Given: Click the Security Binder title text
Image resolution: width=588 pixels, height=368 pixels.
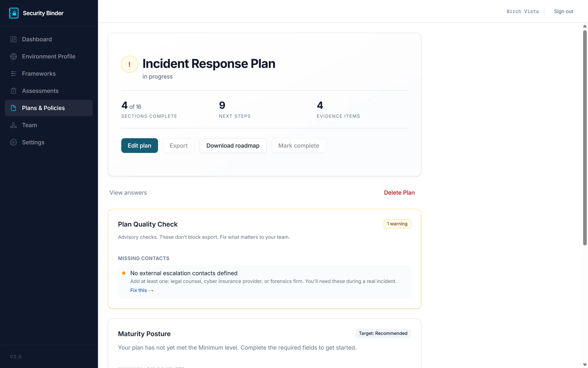Looking at the screenshot, I should (43, 13).
